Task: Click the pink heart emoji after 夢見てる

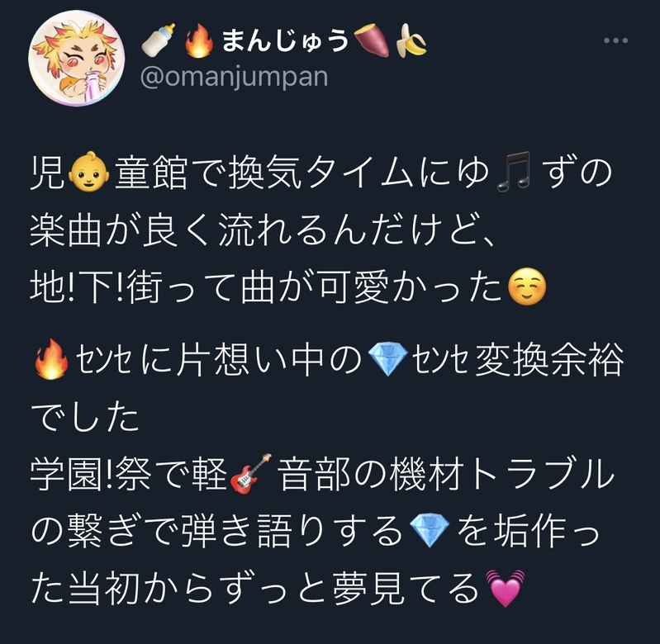Action: click(505, 588)
